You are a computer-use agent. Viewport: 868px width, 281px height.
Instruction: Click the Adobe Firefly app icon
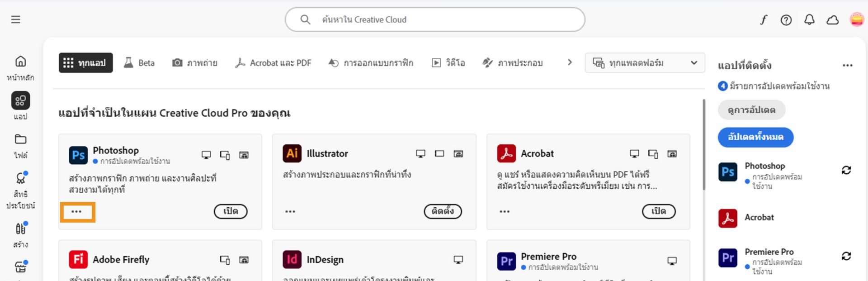pos(78,259)
